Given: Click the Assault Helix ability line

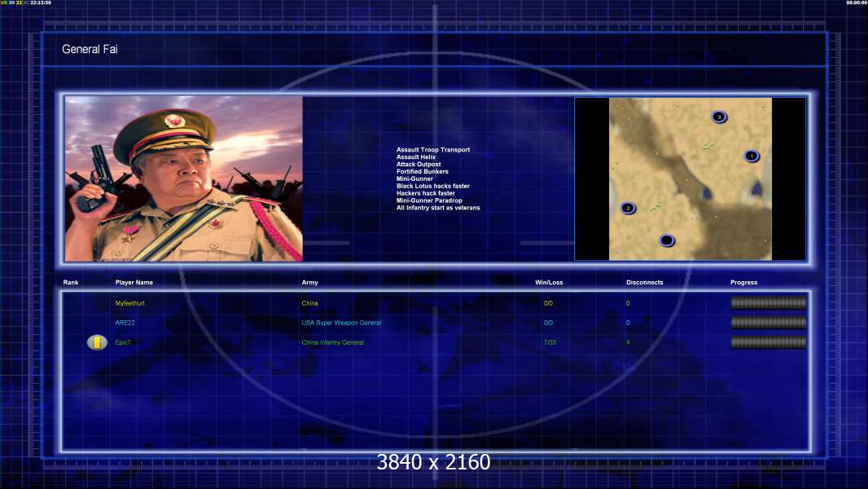Looking at the screenshot, I should coord(416,157).
